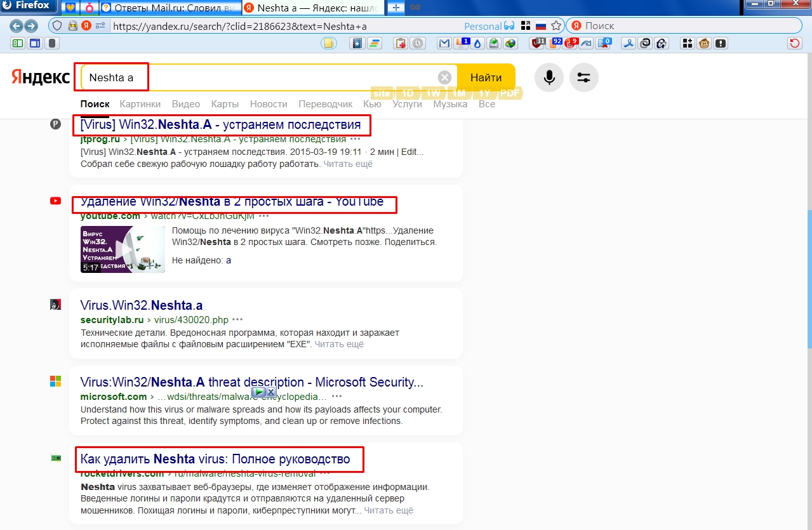Open the green download arrow toolbar icon
Screen dimensions: 812x530
pyautogui.click(x=493, y=43)
